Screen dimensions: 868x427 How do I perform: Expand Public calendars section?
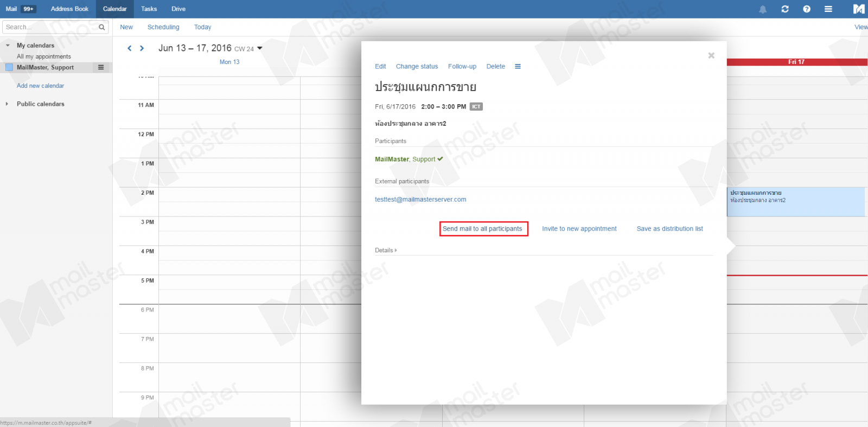tap(7, 104)
